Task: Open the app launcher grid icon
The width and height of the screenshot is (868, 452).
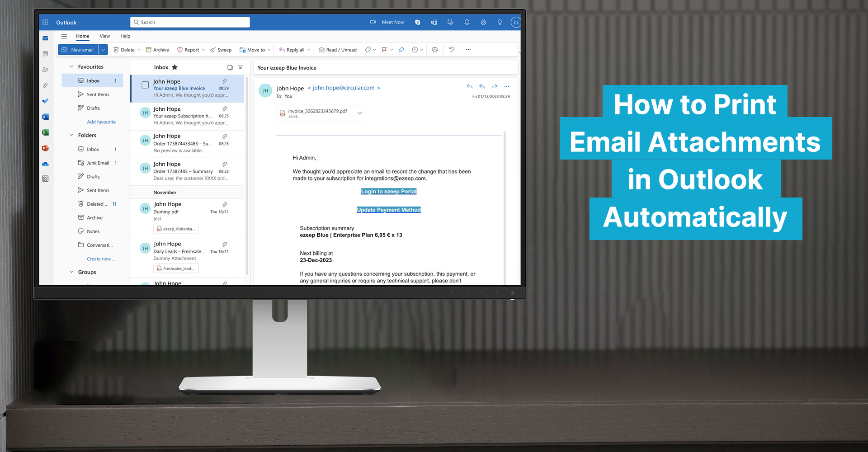Action: coord(45,22)
